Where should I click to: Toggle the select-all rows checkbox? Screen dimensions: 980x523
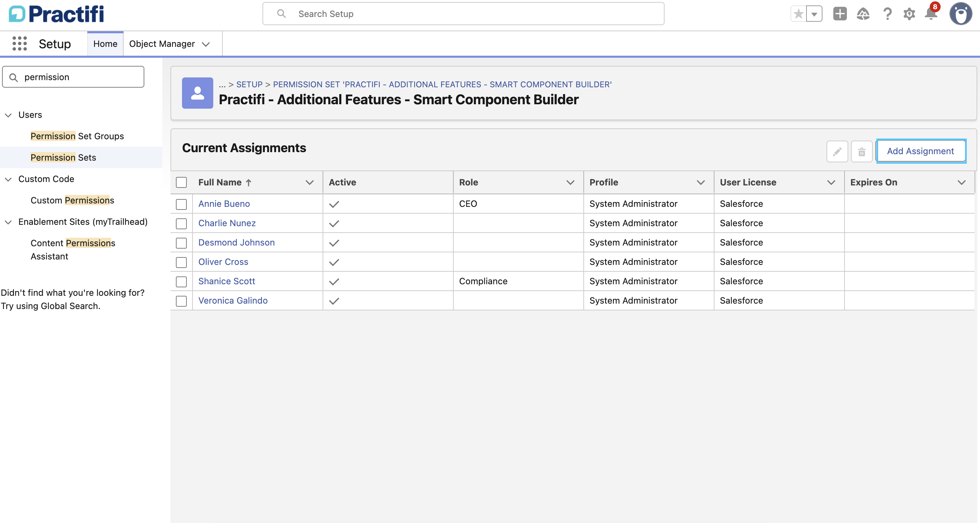point(181,183)
